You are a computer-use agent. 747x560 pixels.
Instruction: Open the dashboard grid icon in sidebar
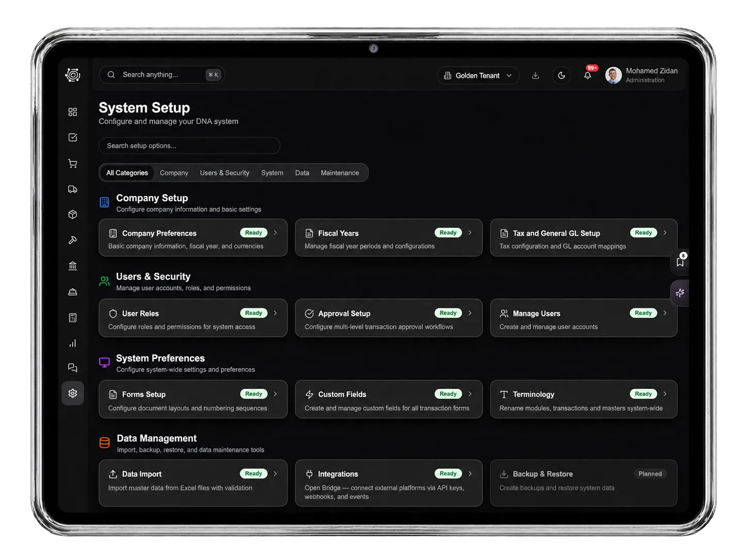click(73, 112)
